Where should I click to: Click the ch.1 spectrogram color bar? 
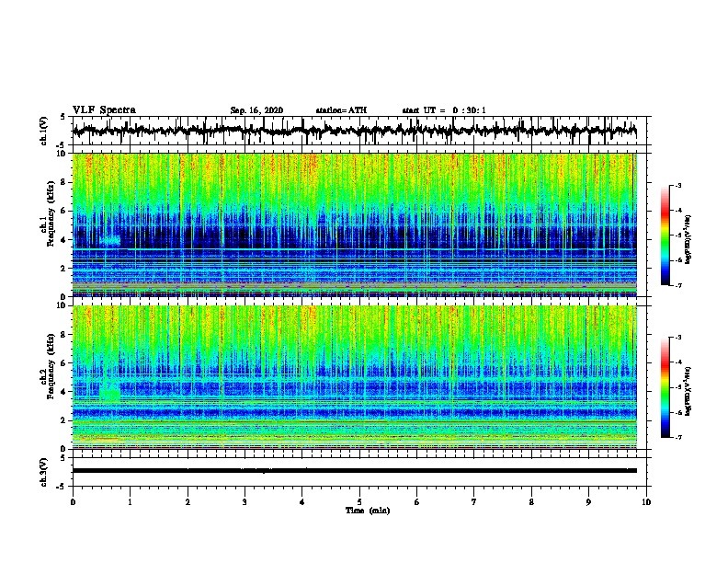[665, 236]
